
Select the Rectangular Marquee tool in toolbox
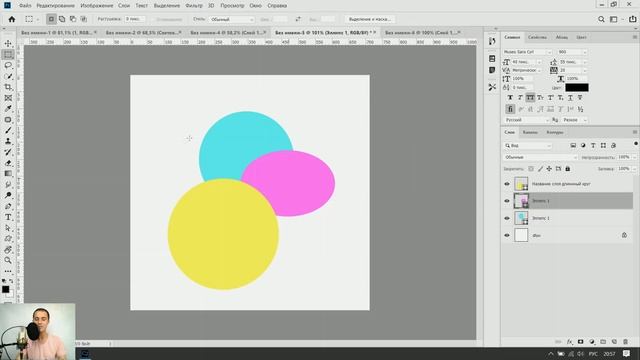point(8,54)
